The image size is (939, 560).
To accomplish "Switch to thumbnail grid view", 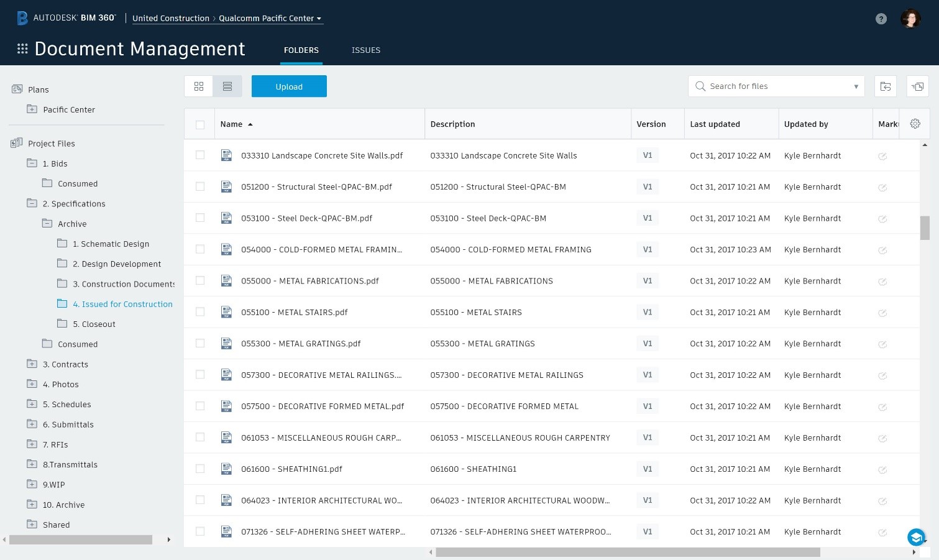I will coord(199,86).
